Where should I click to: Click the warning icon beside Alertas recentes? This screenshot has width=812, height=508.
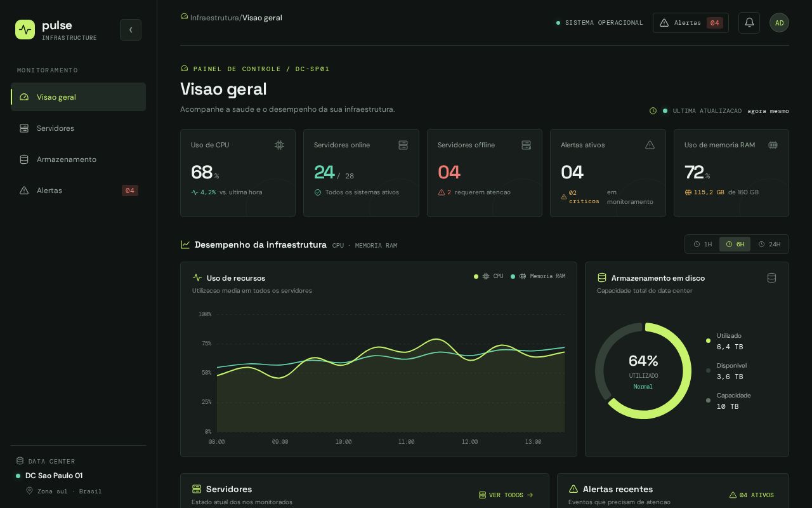coord(573,489)
